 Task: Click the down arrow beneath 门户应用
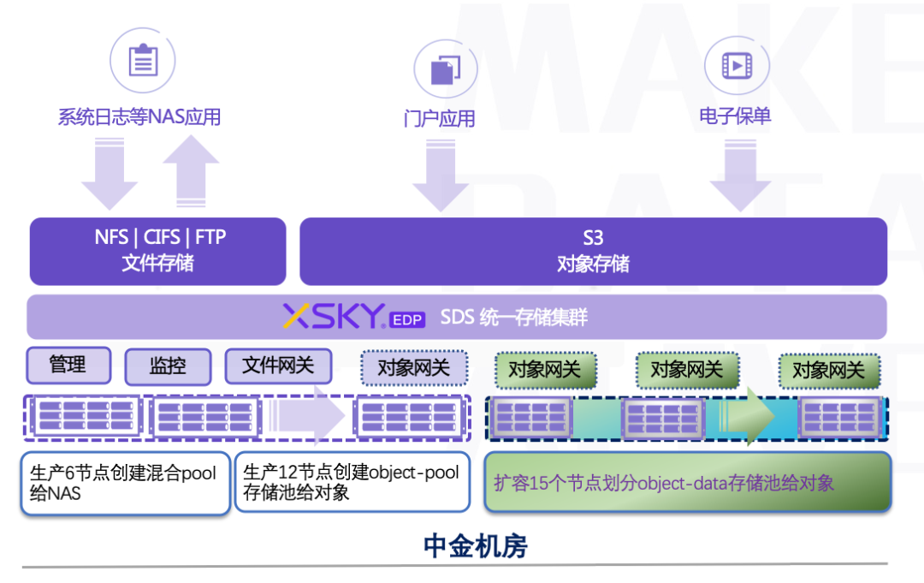click(441, 175)
